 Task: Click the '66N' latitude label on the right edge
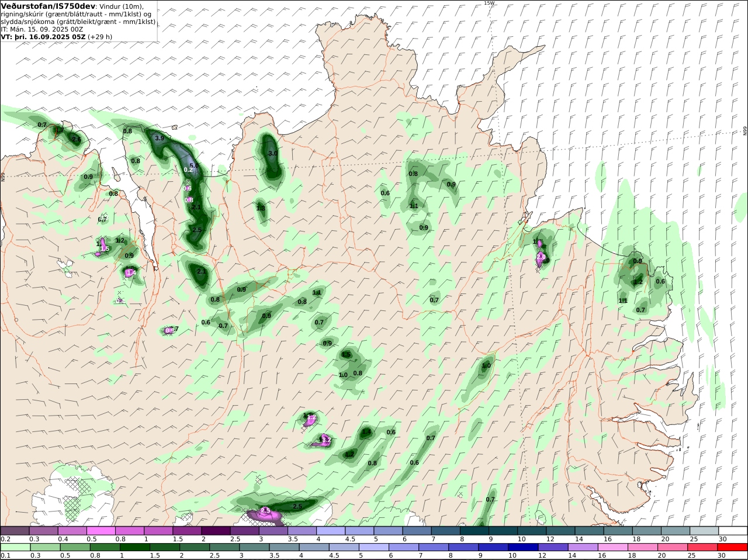(x=745, y=131)
